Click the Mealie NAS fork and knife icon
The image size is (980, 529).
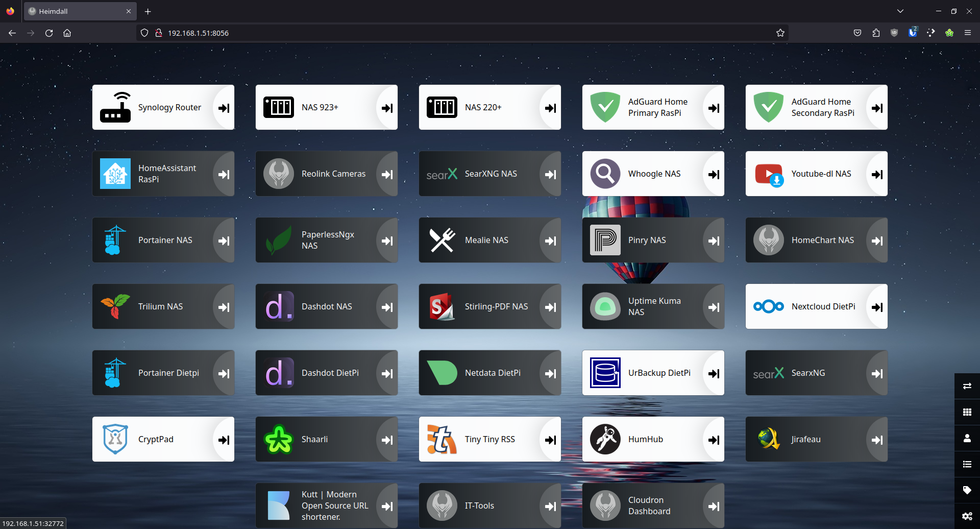(x=442, y=240)
